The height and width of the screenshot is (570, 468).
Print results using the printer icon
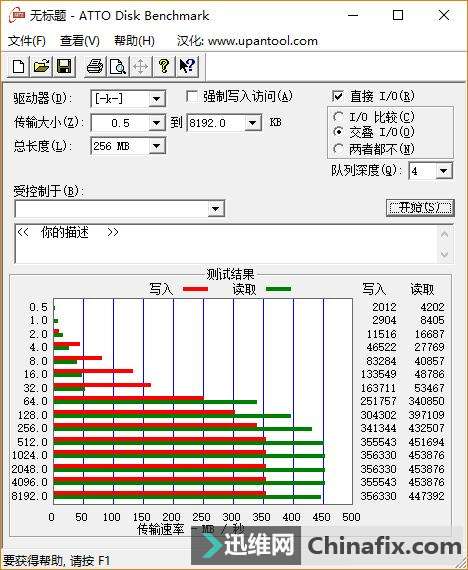tap(95, 67)
